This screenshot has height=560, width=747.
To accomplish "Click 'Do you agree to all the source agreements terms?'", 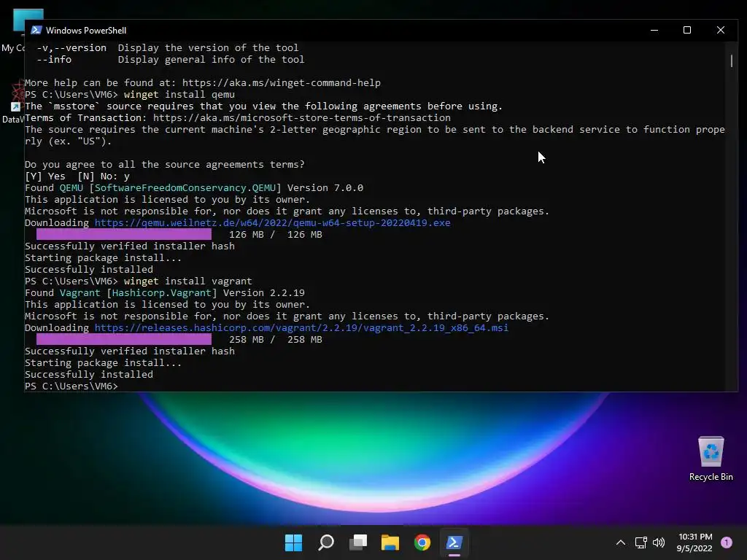I will (x=164, y=164).
